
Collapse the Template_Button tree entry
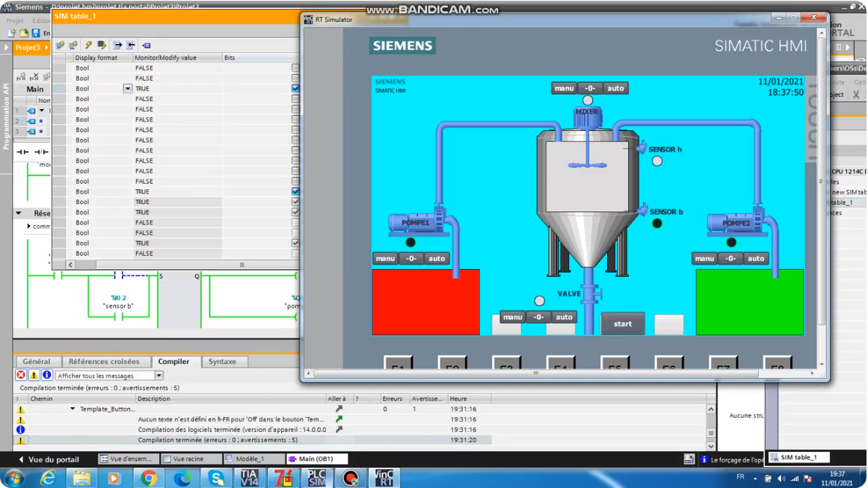tap(73, 409)
